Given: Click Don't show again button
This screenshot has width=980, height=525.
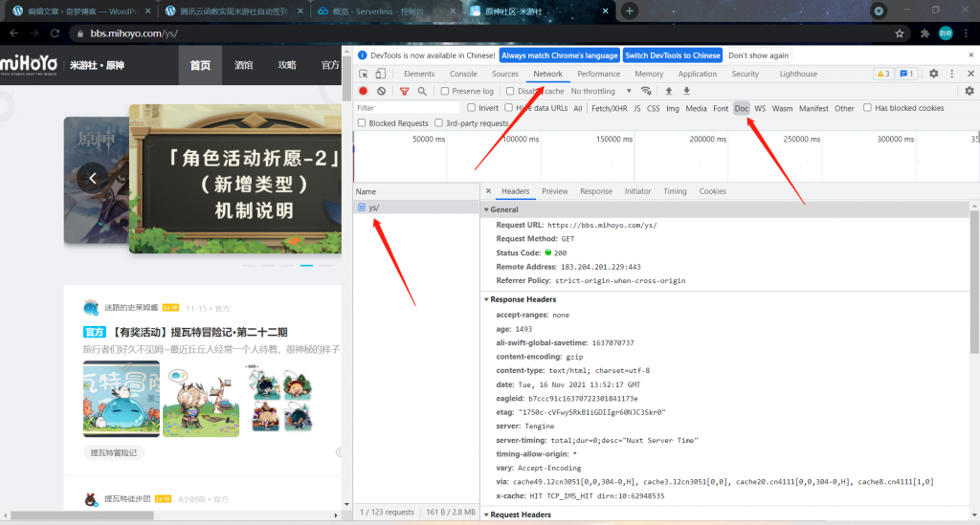Looking at the screenshot, I should (758, 55).
